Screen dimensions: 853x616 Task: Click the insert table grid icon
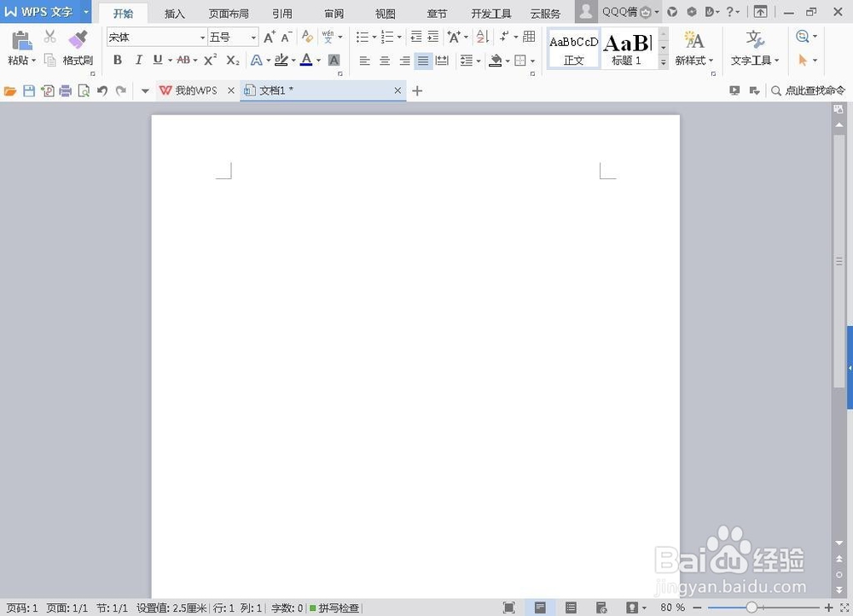tap(529, 37)
